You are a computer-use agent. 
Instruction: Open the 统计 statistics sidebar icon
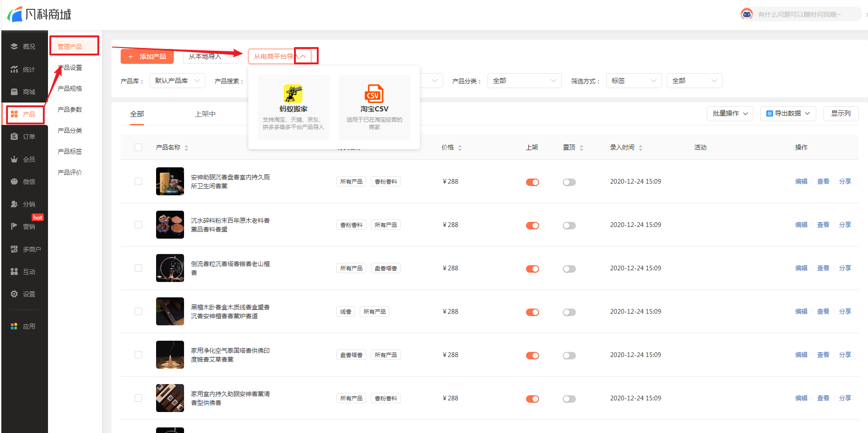click(14, 69)
